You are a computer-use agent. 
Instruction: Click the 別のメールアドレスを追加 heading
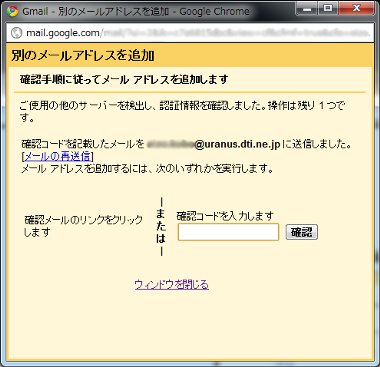tap(83, 55)
